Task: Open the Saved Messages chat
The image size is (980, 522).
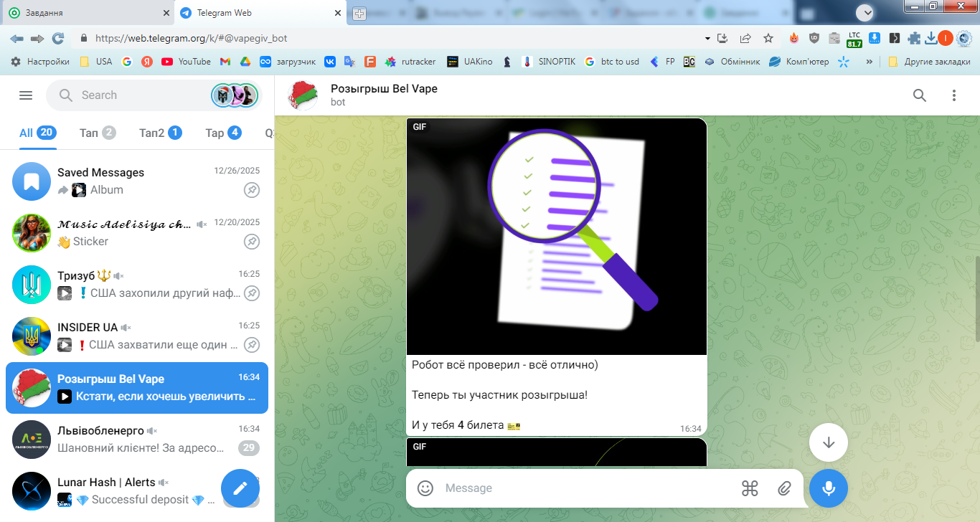Action: [136, 181]
